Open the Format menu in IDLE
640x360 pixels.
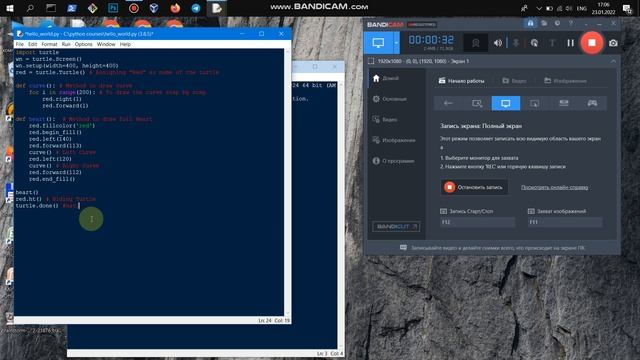[49, 44]
